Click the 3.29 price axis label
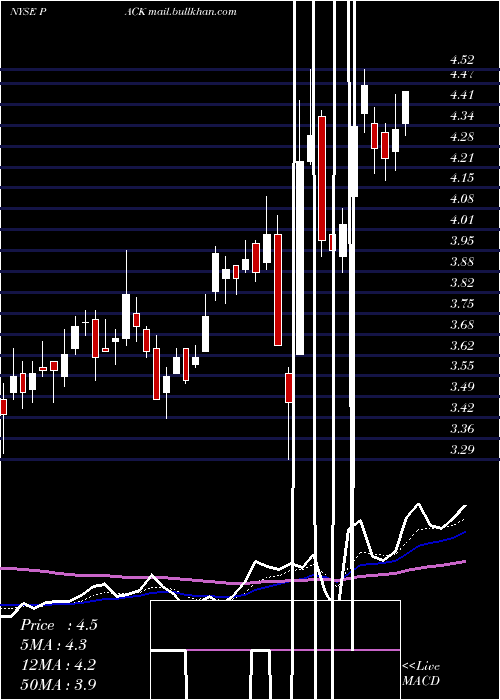Image resolution: width=500 pixels, height=700 pixels. (462, 449)
